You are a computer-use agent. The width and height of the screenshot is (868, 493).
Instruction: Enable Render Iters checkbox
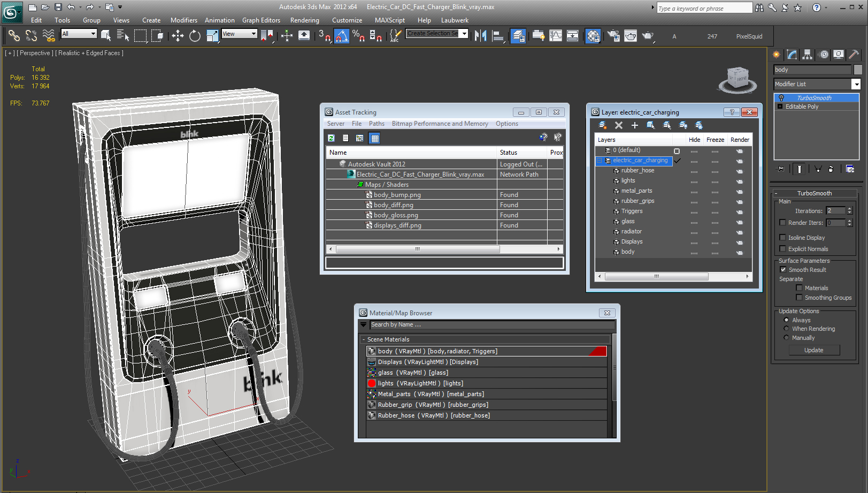coord(783,223)
